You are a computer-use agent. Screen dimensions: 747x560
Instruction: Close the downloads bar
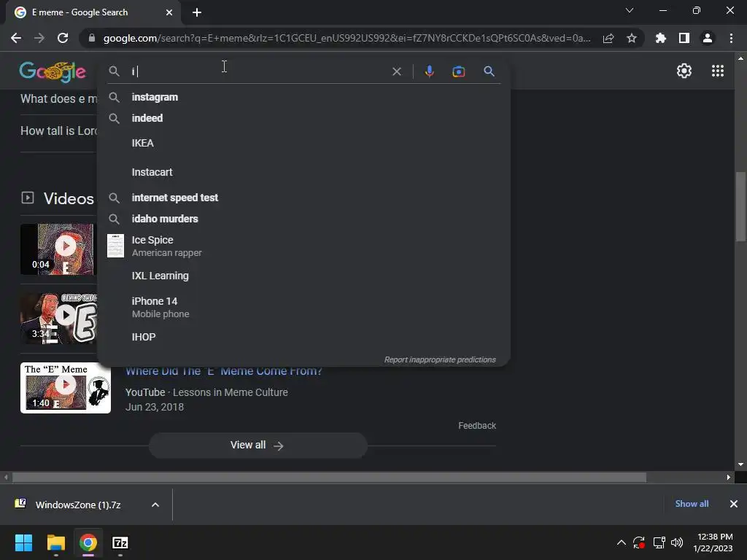[734, 504]
